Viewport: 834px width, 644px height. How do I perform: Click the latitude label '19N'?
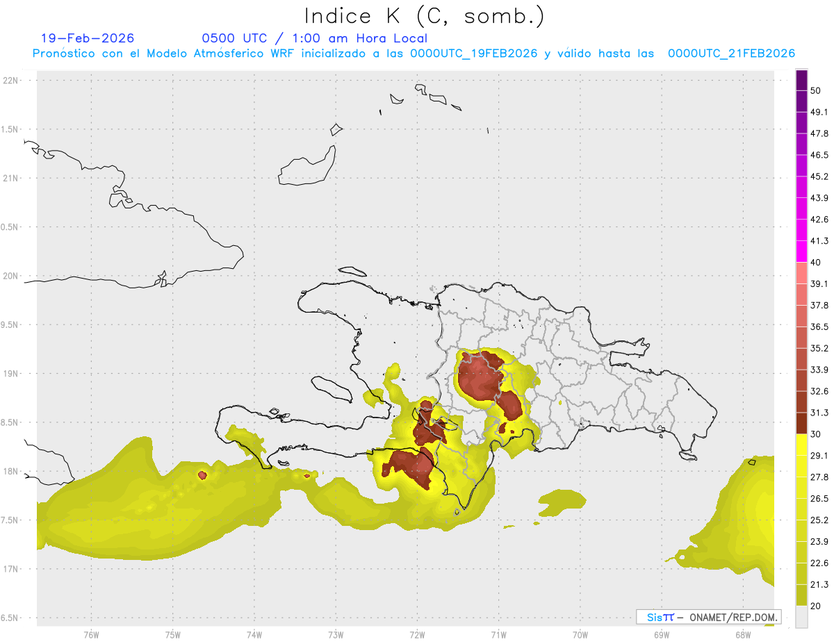[x=10, y=374]
